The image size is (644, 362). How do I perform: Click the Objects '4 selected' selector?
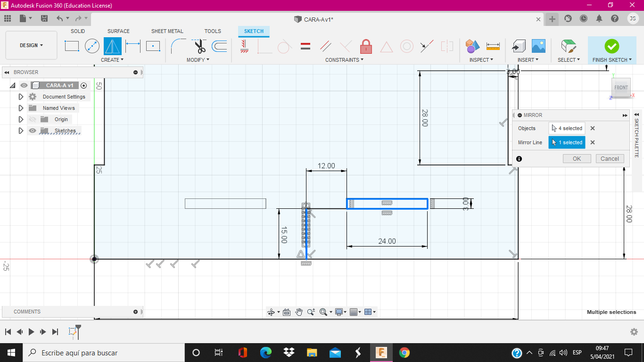[x=567, y=128]
